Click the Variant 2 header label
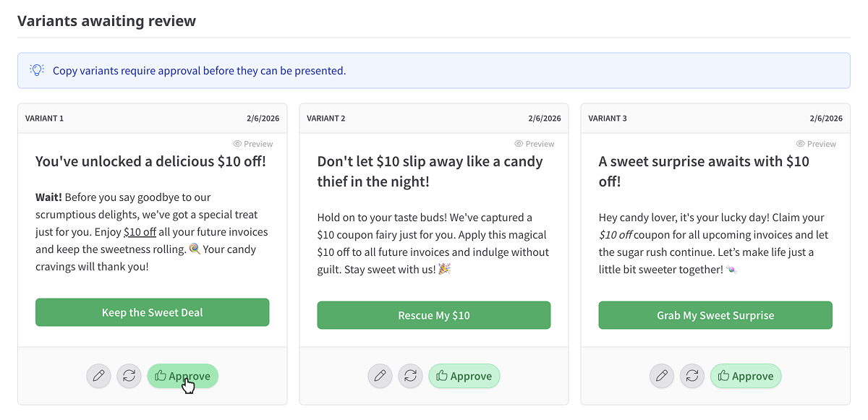Image resolution: width=868 pixels, height=420 pixels. tap(326, 119)
